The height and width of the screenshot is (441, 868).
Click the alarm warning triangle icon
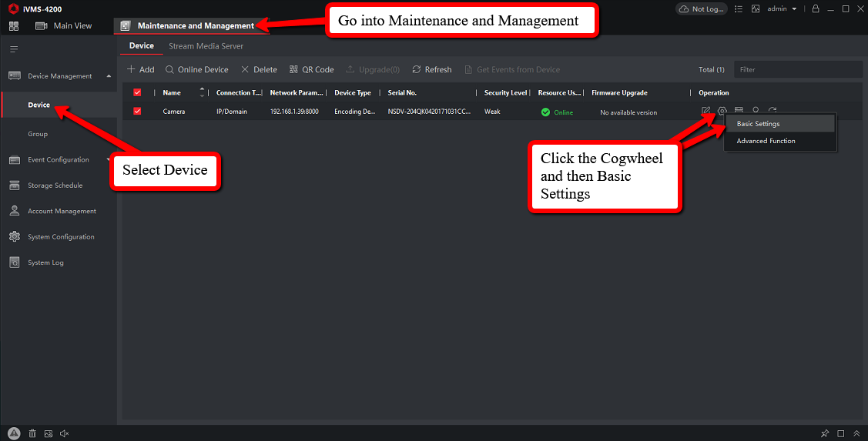(14, 433)
